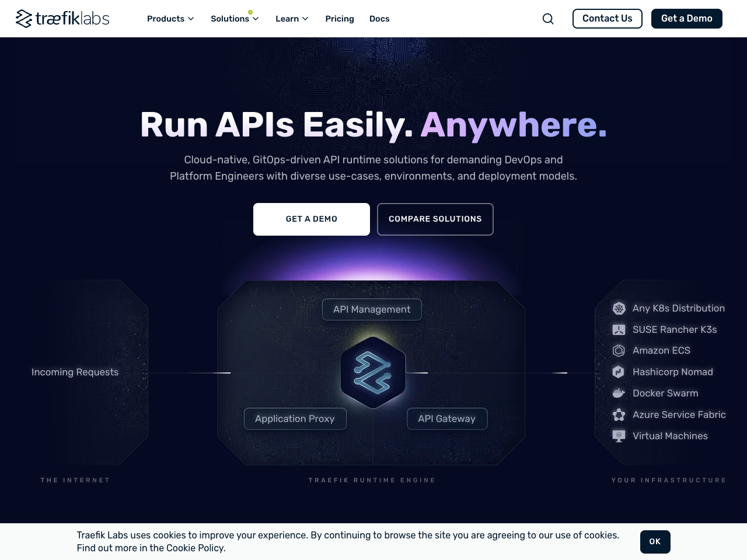Accept cookies with the OK button
Screen dimensions: 747x560
[655, 542]
